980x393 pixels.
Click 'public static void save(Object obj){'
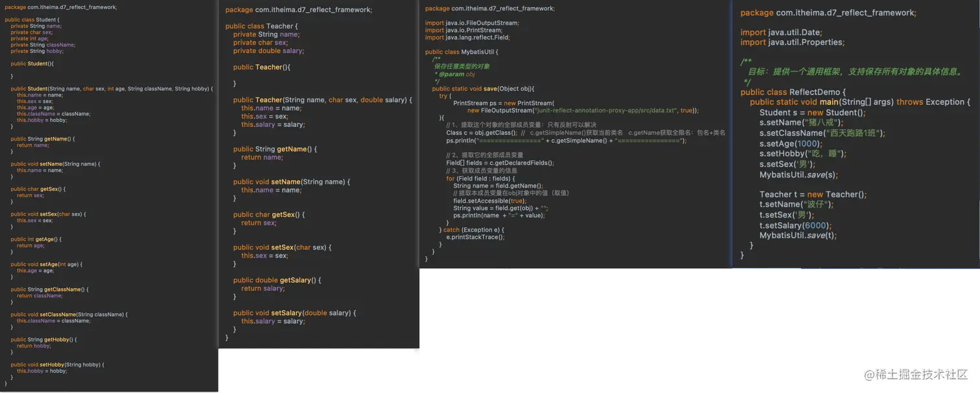483,89
